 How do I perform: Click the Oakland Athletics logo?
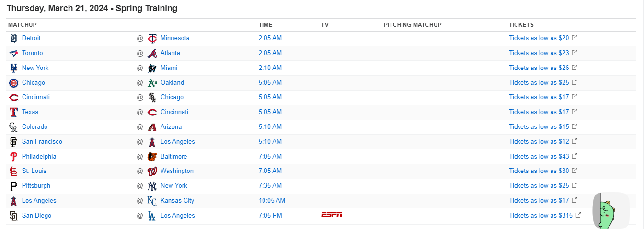[x=152, y=83]
